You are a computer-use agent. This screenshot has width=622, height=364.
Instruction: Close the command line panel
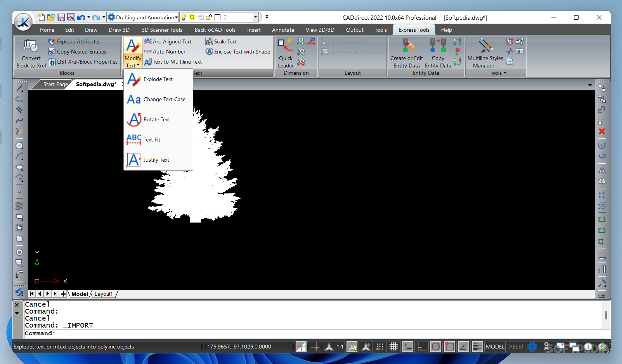[x=17, y=305]
